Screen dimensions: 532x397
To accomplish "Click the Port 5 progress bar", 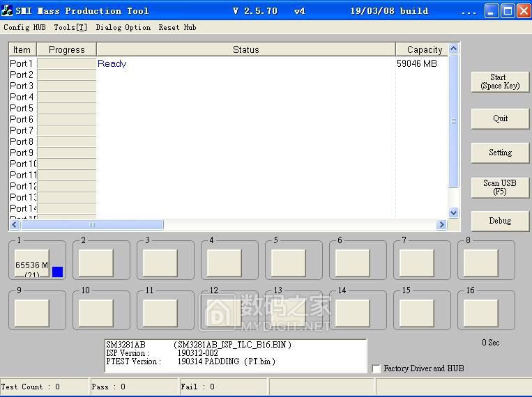I will (66, 108).
